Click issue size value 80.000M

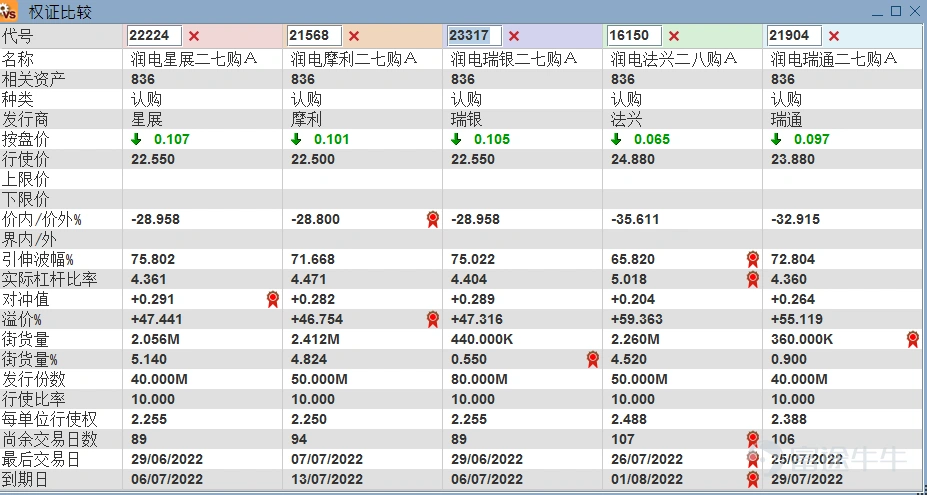point(479,379)
